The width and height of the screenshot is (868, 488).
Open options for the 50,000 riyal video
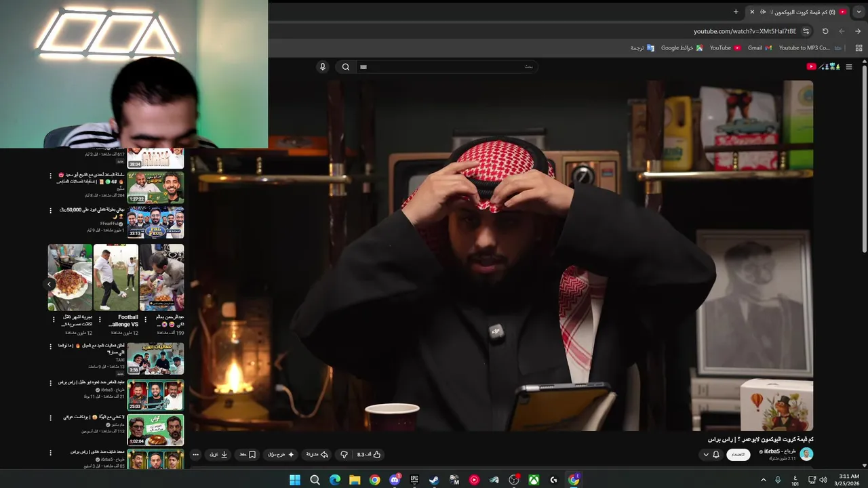(x=50, y=210)
